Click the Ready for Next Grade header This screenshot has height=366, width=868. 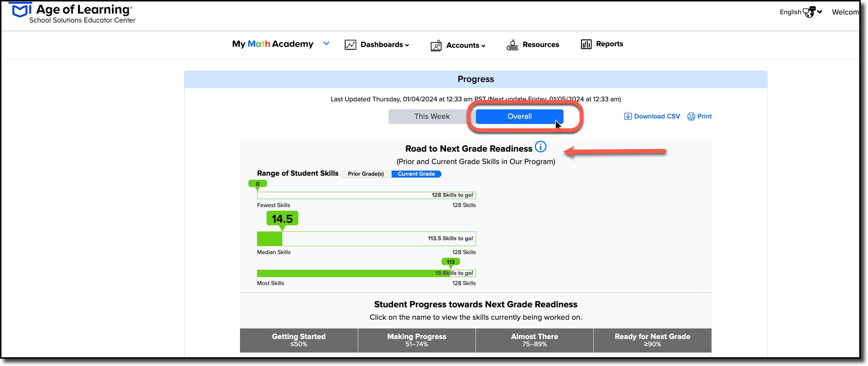coord(652,340)
